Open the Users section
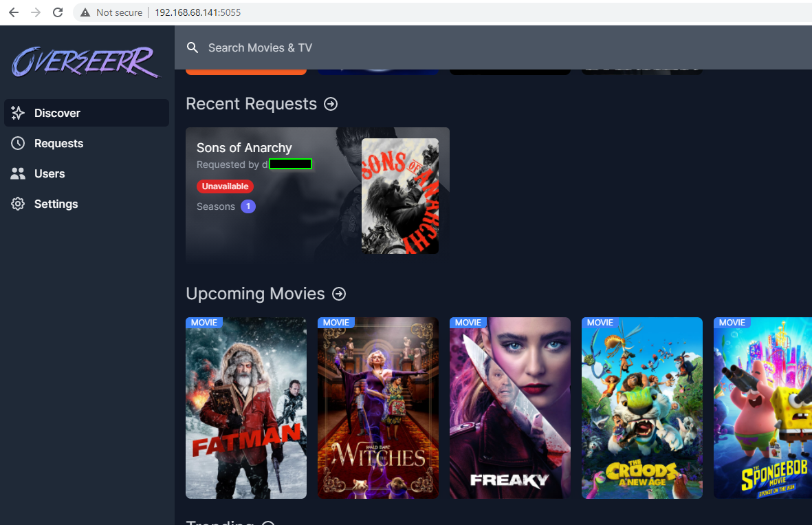812x525 pixels. (x=87, y=173)
